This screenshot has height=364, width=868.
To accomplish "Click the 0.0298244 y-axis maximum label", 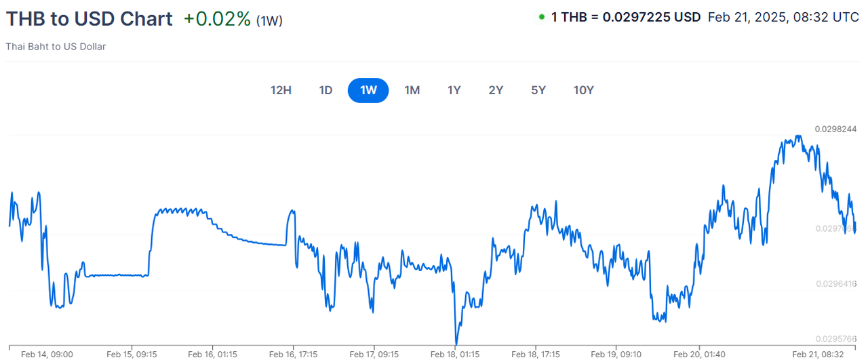I will [x=835, y=129].
